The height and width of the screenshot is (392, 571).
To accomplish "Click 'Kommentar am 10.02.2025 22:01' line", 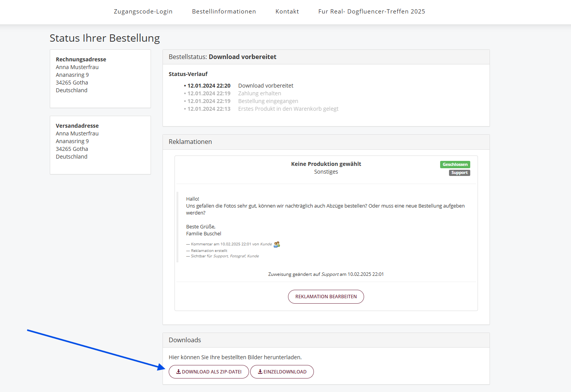I will [x=229, y=244].
